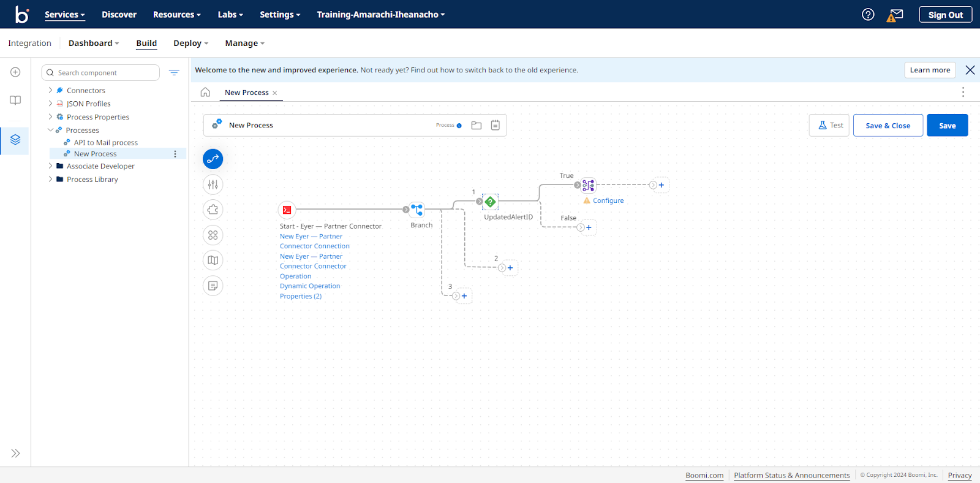Add a shape after the True path shape
Image resolution: width=980 pixels, height=483 pixels.
pos(661,185)
